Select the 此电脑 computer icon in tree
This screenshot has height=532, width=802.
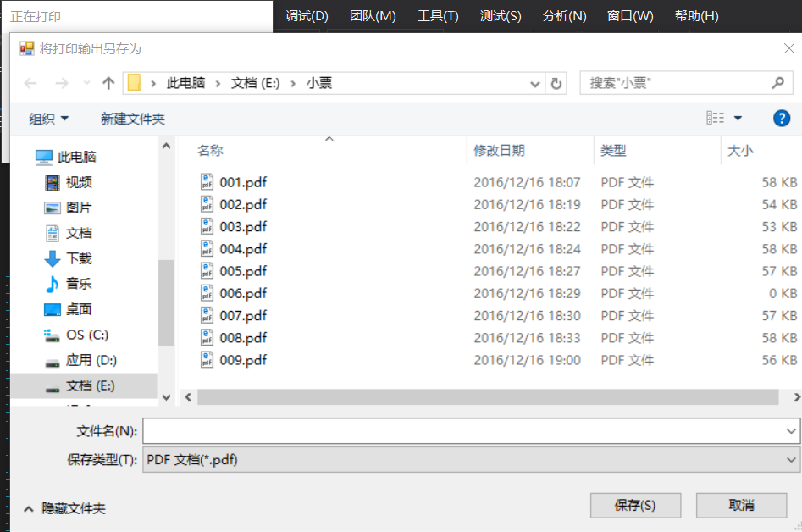(43, 157)
